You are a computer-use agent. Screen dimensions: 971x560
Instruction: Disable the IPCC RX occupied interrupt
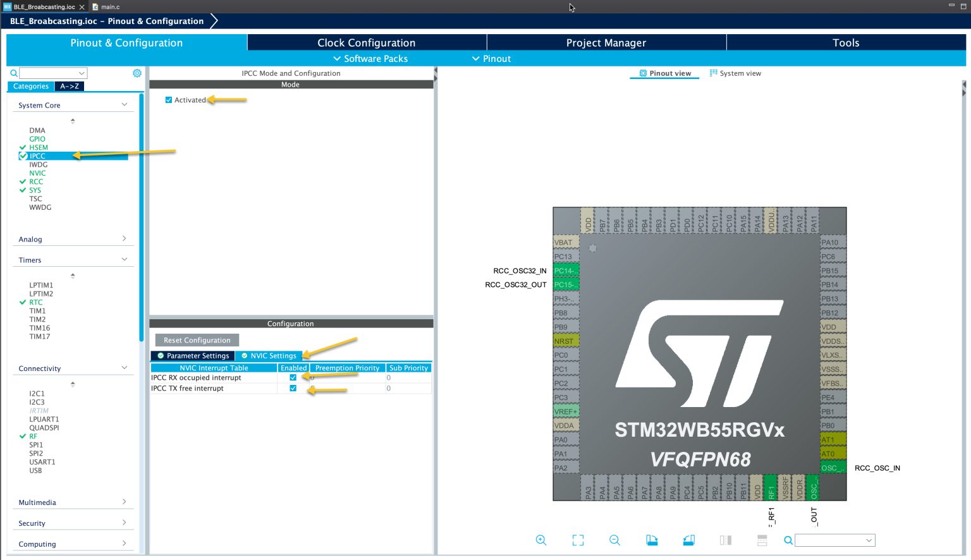pos(293,377)
